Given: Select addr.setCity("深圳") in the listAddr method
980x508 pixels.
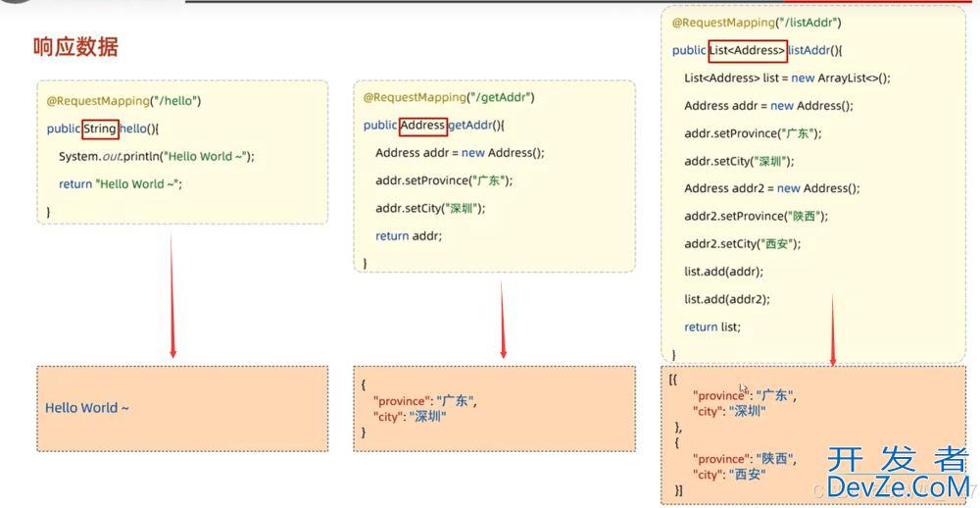Looking at the screenshot, I should (739, 161).
